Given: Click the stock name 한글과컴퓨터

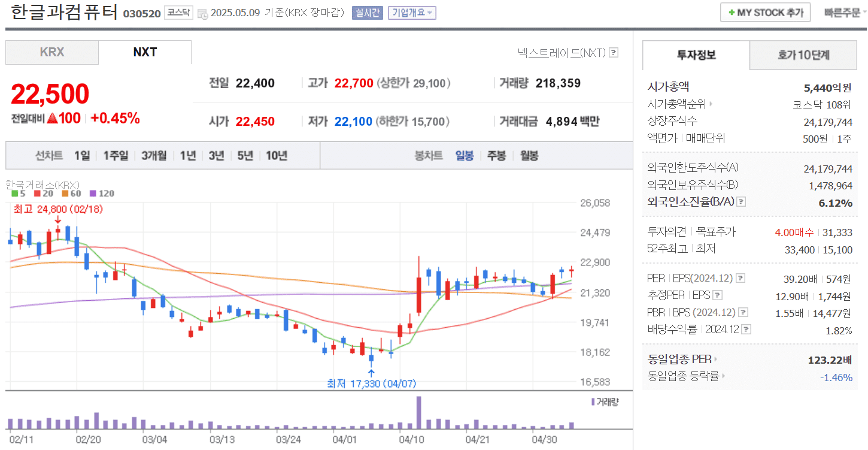Looking at the screenshot, I should click(63, 12).
